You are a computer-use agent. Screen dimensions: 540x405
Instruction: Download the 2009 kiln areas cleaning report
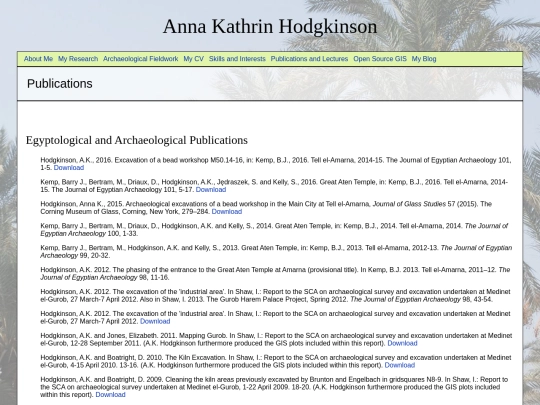110,395
